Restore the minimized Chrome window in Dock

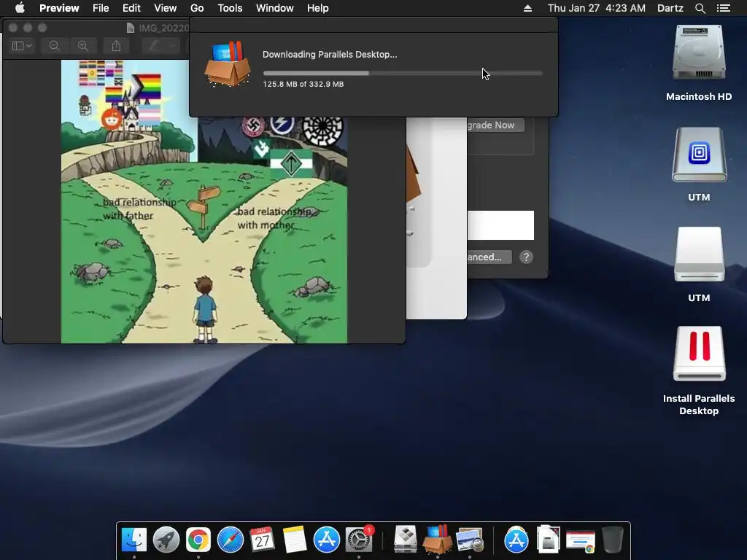point(580,541)
